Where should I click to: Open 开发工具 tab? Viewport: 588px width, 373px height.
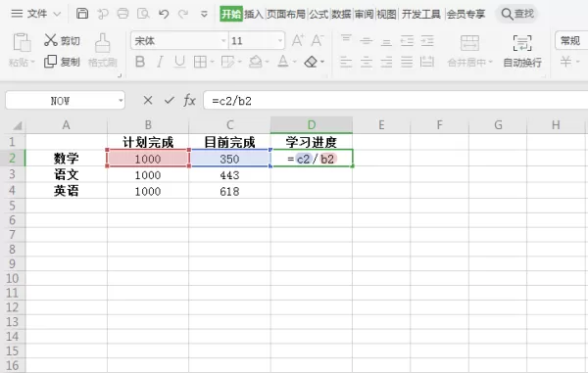(x=421, y=15)
